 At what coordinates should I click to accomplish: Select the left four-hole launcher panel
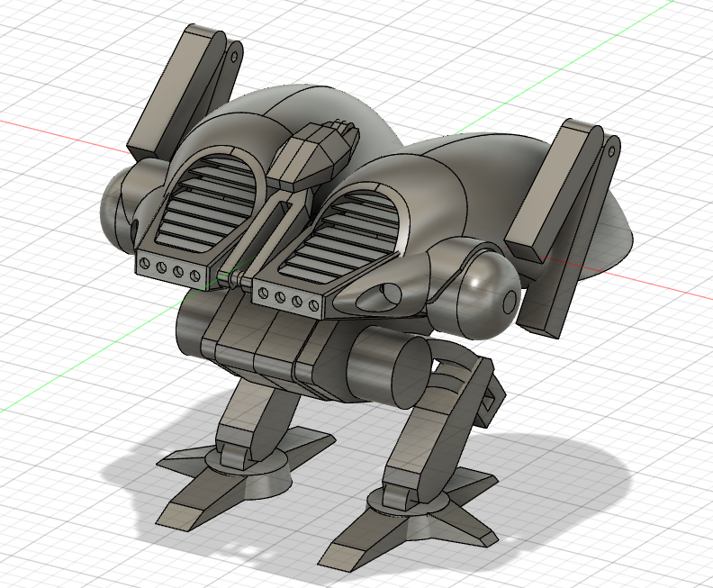tap(170, 269)
